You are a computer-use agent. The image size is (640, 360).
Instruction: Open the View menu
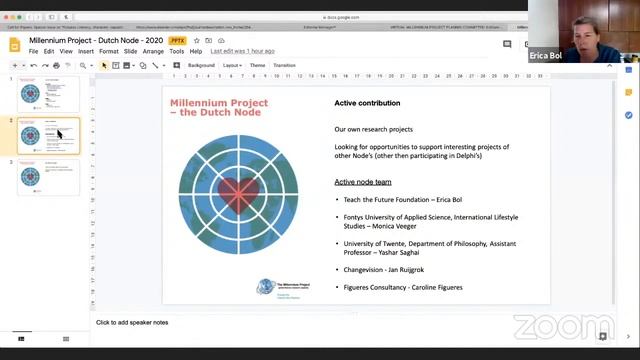pos(66,51)
